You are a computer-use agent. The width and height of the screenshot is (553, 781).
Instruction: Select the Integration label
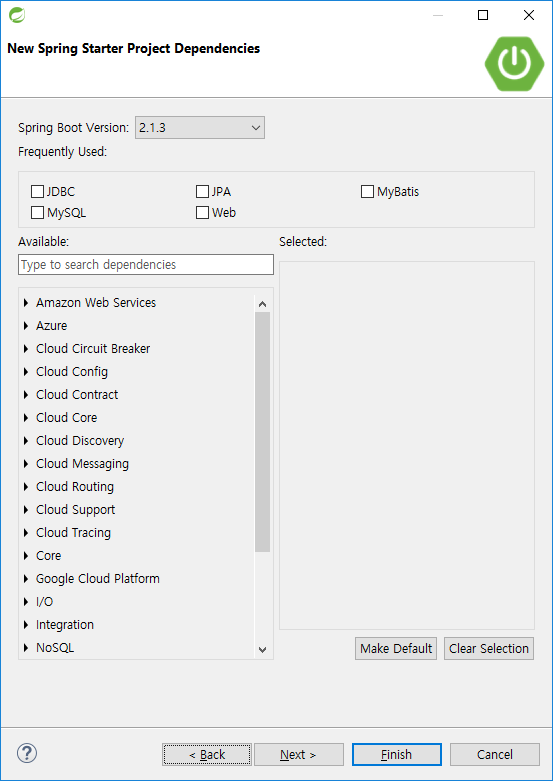(x=65, y=625)
